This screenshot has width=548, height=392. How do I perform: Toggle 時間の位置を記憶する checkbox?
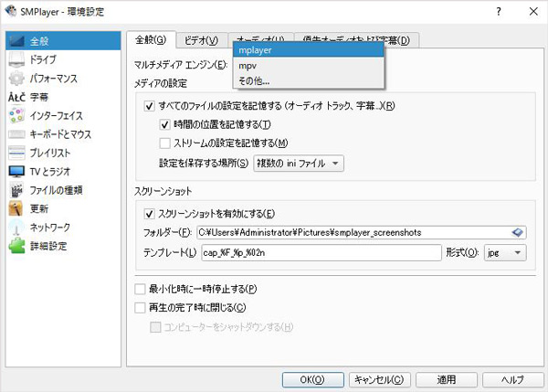point(164,124)
